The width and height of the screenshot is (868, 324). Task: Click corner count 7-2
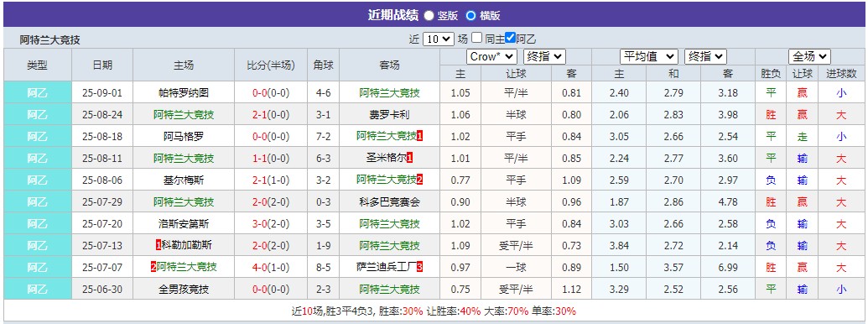tap(324, 137)
